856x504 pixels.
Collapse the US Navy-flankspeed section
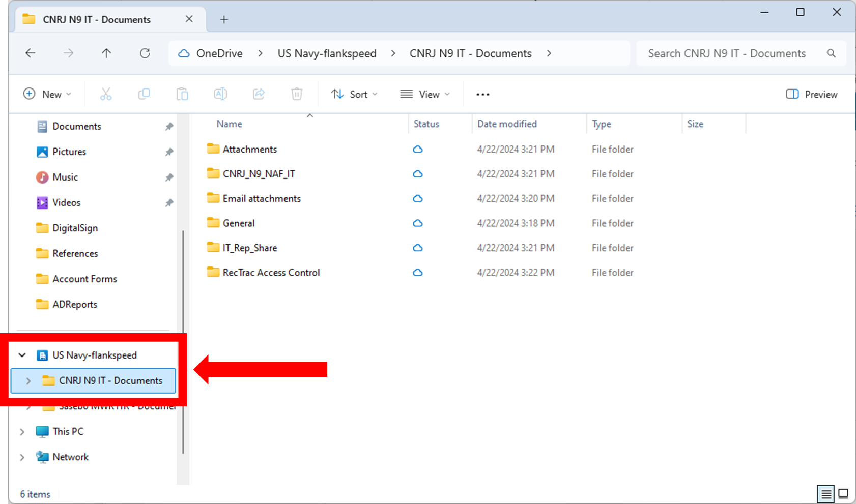click(22, 355)
